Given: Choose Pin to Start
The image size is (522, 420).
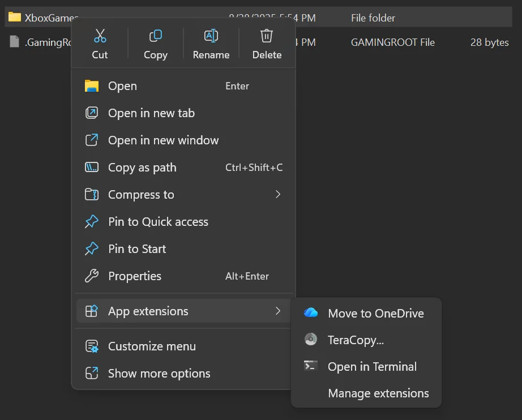Looking at the screenshot, I should pyautogui.click(x=183, y=248).
